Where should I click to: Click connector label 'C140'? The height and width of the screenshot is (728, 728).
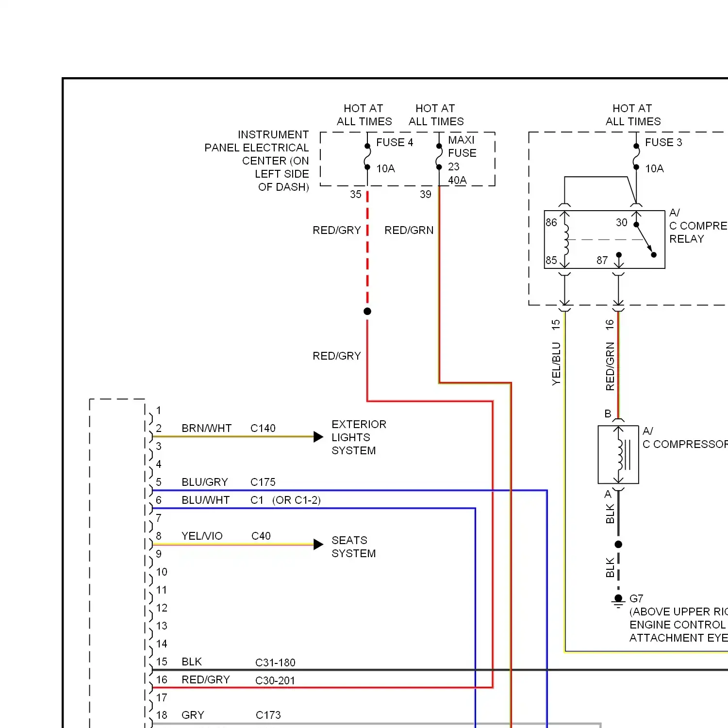coord(263,428)
